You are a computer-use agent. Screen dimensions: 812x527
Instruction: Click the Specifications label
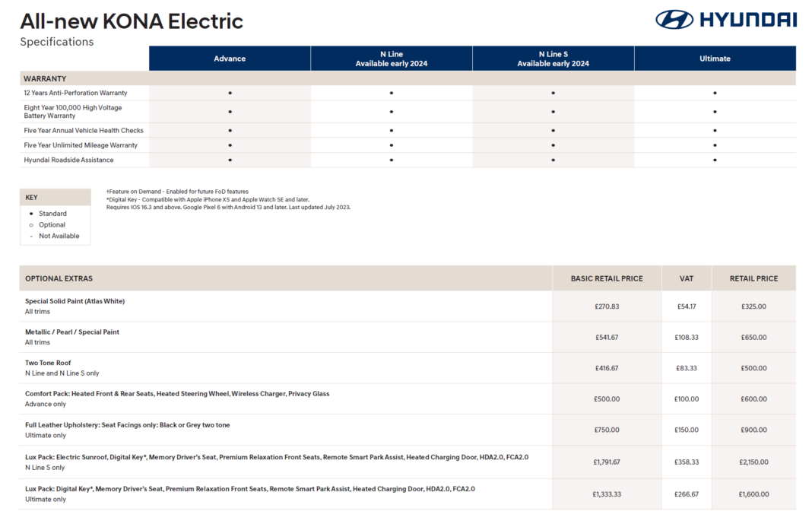coord(56,42)
